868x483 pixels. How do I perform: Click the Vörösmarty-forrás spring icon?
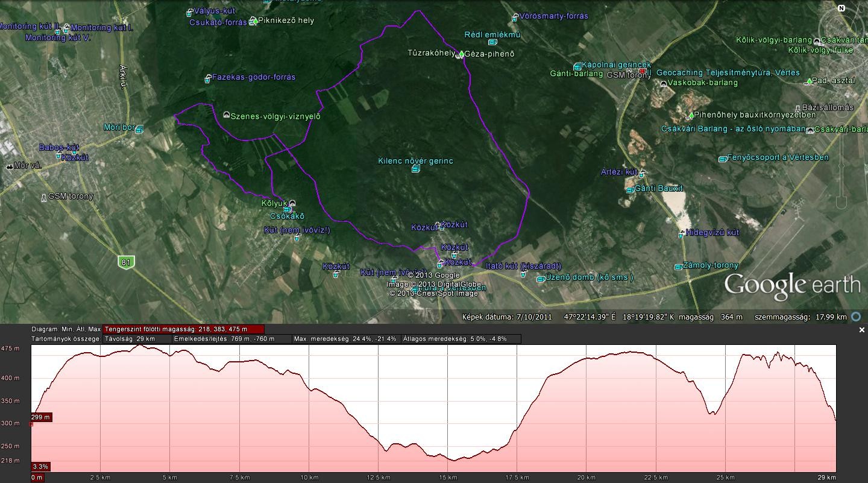[515, 17]
